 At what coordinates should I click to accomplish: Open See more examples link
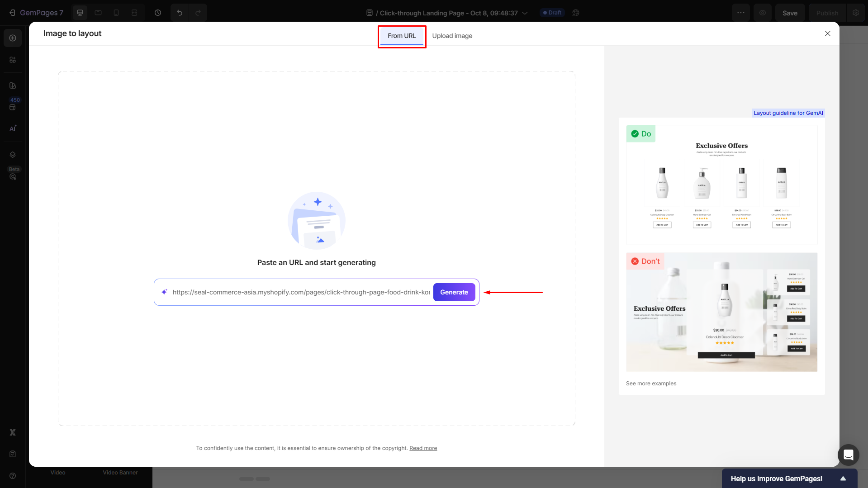[x=651, y=384]
